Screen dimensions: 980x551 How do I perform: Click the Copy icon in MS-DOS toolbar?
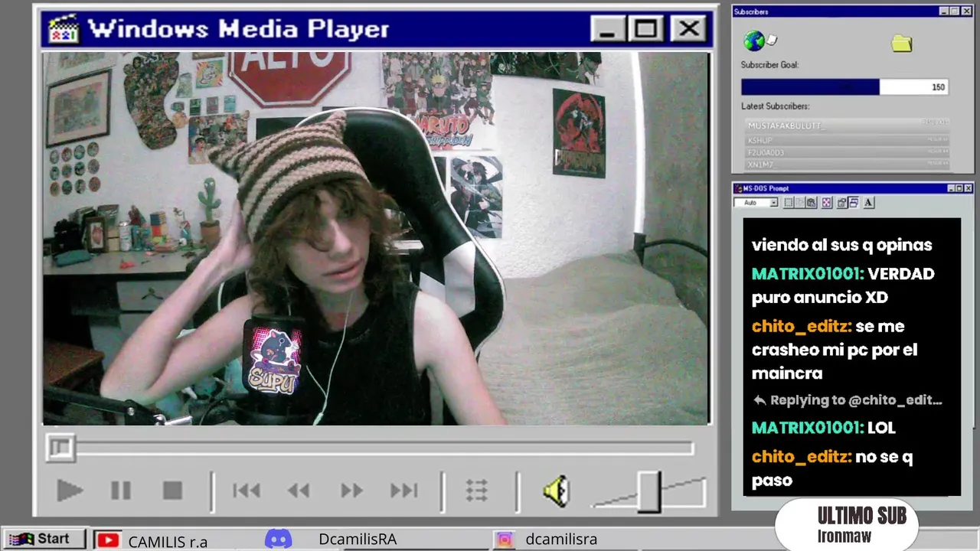click(x=800, y=203)
